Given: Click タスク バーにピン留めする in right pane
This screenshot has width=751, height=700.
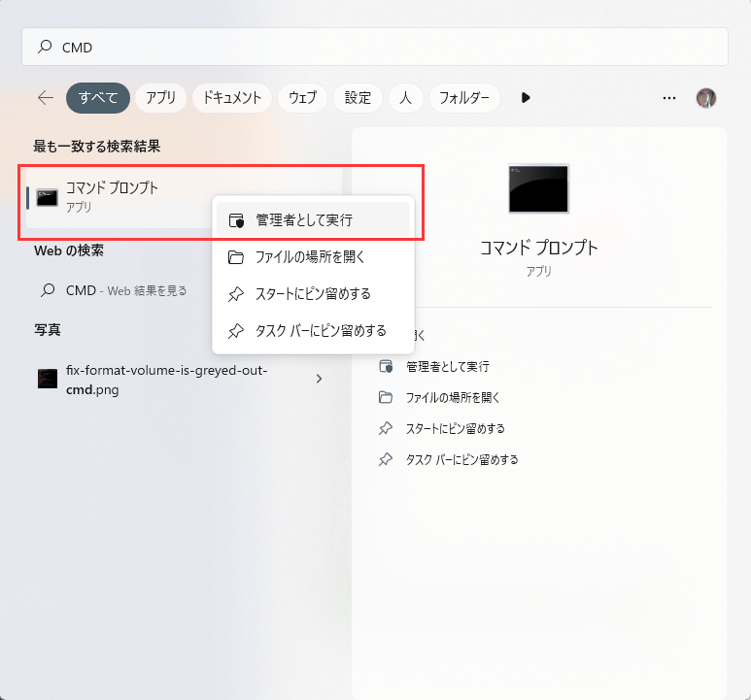Looking at the screenshot, I should pos(461,459).
